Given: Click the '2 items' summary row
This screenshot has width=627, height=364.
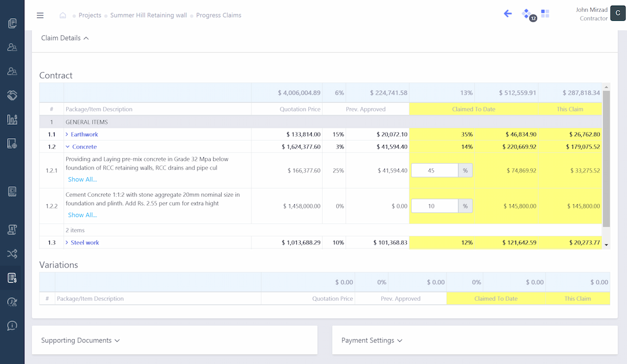Looking at the screenshot, I should point(320,230).
